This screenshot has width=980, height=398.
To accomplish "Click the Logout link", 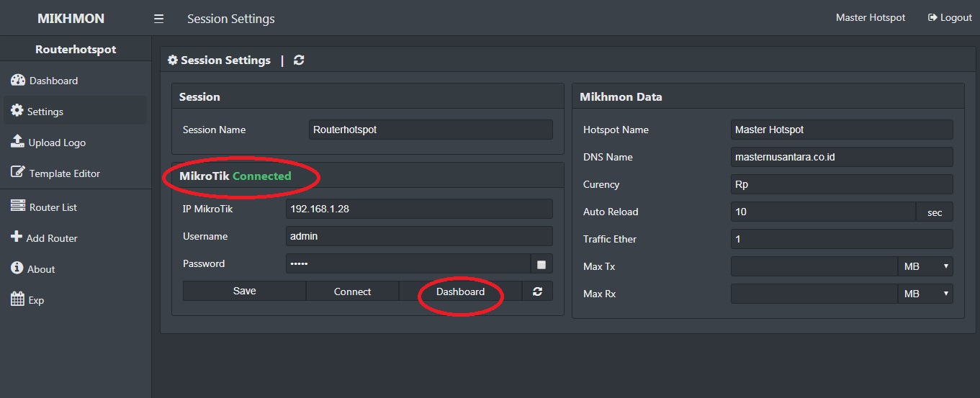I will point(950,17).
